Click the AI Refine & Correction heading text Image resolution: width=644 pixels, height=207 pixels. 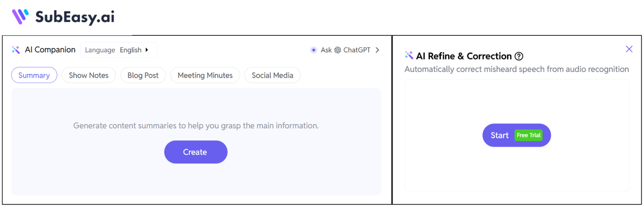(463, 56)
